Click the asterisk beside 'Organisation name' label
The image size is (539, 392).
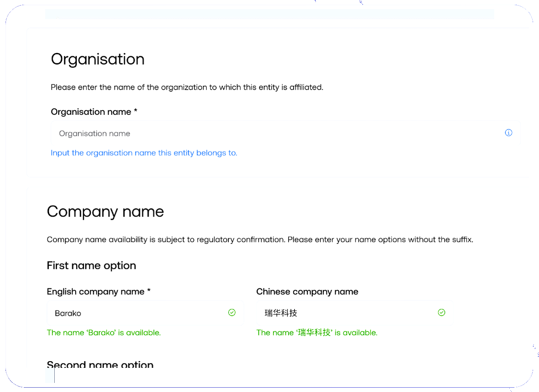pyautogui.click(x=136, y=111)
